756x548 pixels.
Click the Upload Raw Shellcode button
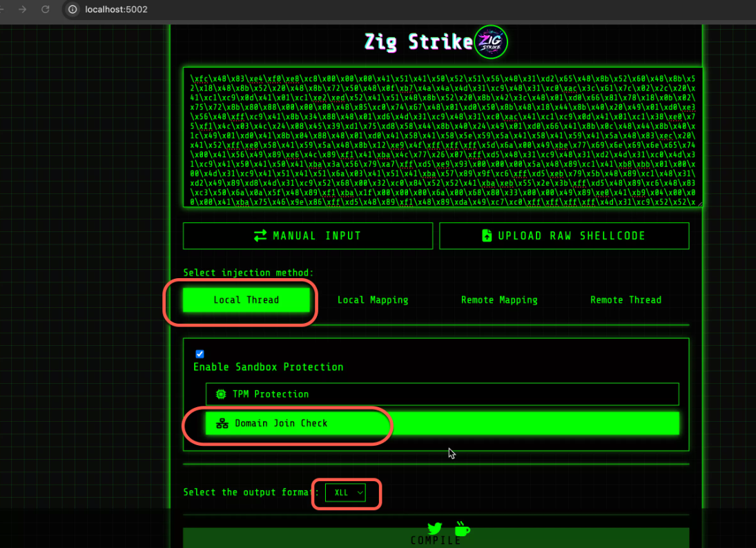[x=564, y=235]
